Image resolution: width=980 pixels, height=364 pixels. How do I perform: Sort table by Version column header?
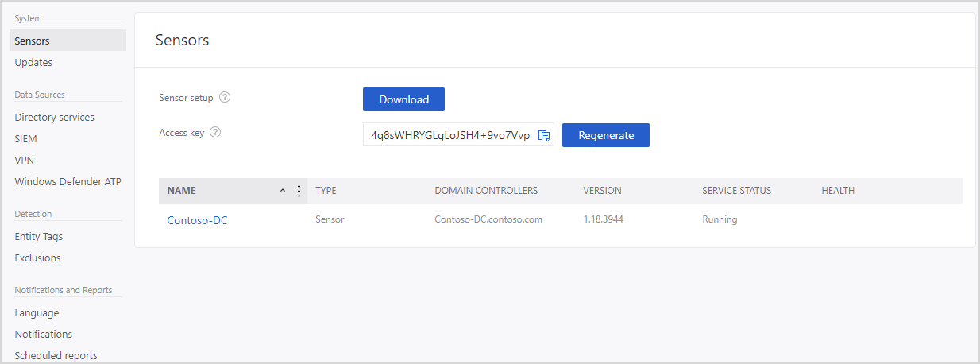[602, 191]
